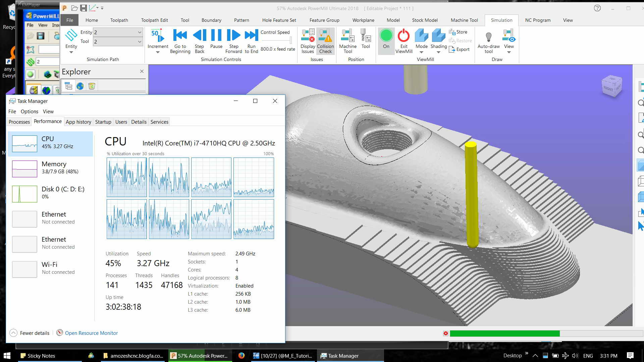
Task: Open Task Manager App history tab
Action: (78, 122)
